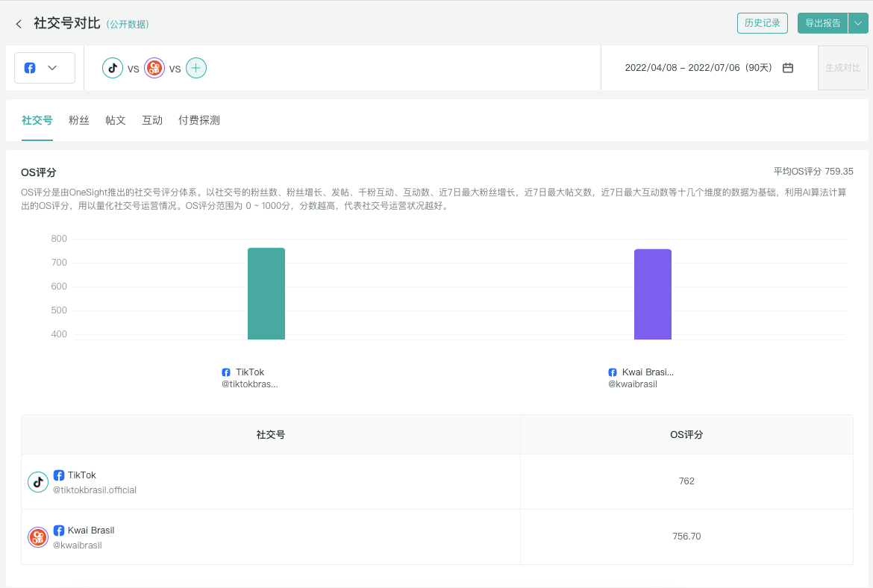
Task: Click the 导出报告 button
Action: (x=822, y=23)
